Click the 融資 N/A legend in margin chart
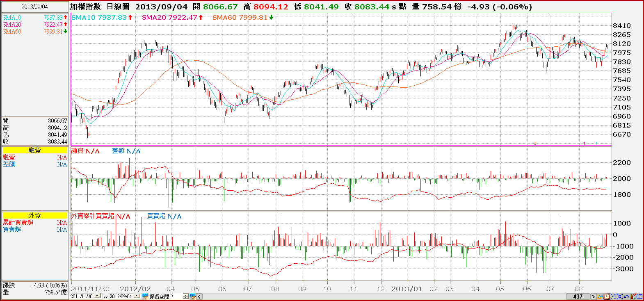Viewport: 644px width, 301px height. (85, 151)
